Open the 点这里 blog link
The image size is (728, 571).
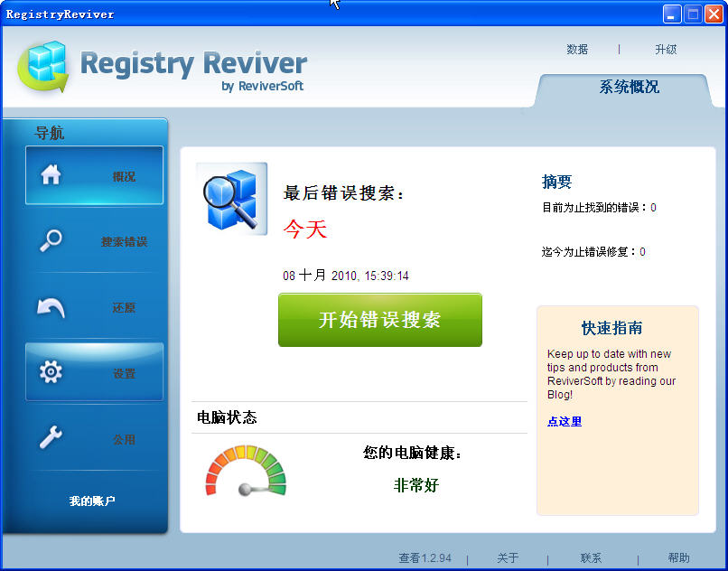565,422
